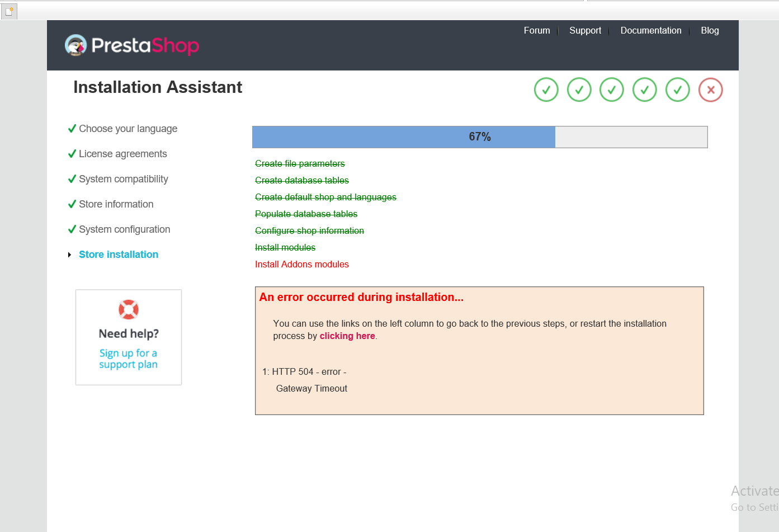
Task: Click checkmark beside Store information
Action: click(72, 204)
